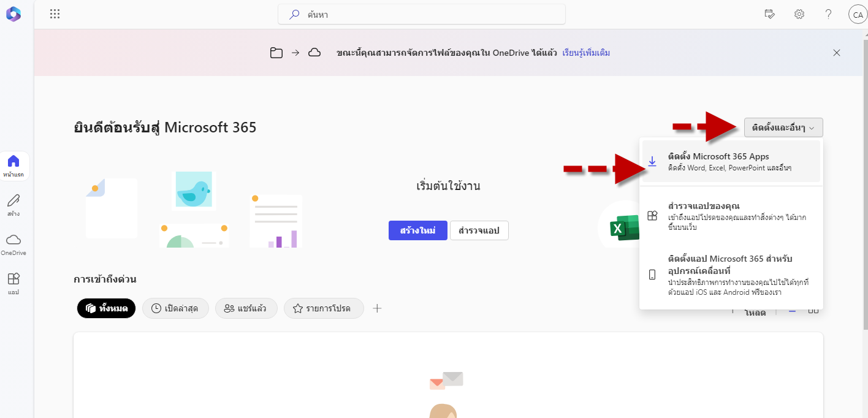
Task: Click the cloud icon in banner
Action: (314, 53)
